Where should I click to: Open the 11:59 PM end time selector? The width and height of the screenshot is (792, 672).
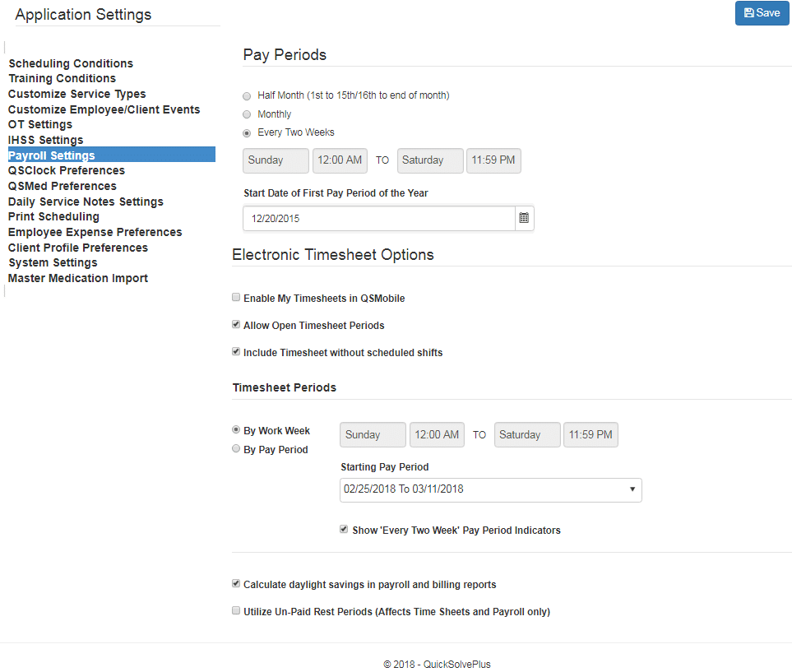(x=493, y=160)
